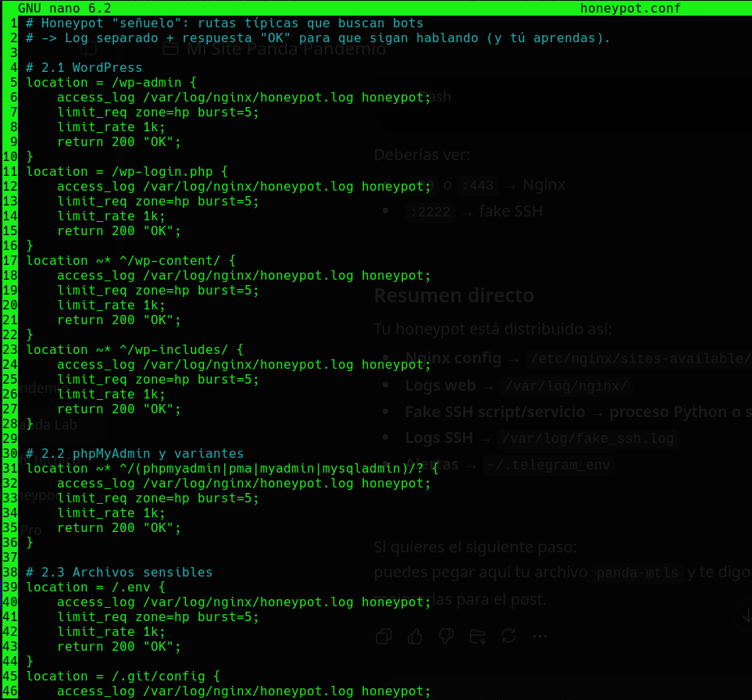The height and width of the screenshot is (700, 752).
Task: Click 'limit_rate 1k;' on line 8
Action: click(111, 127)
